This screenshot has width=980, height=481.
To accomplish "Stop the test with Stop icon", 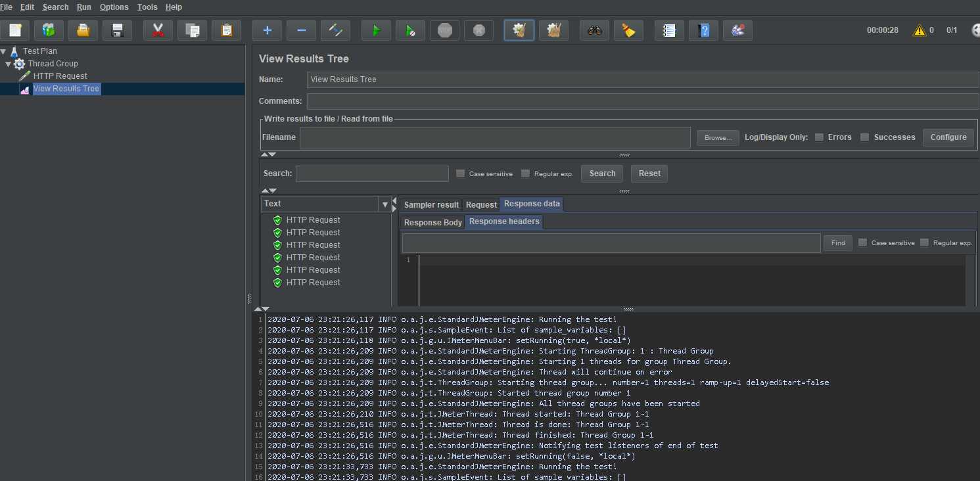I will (445, 30).
